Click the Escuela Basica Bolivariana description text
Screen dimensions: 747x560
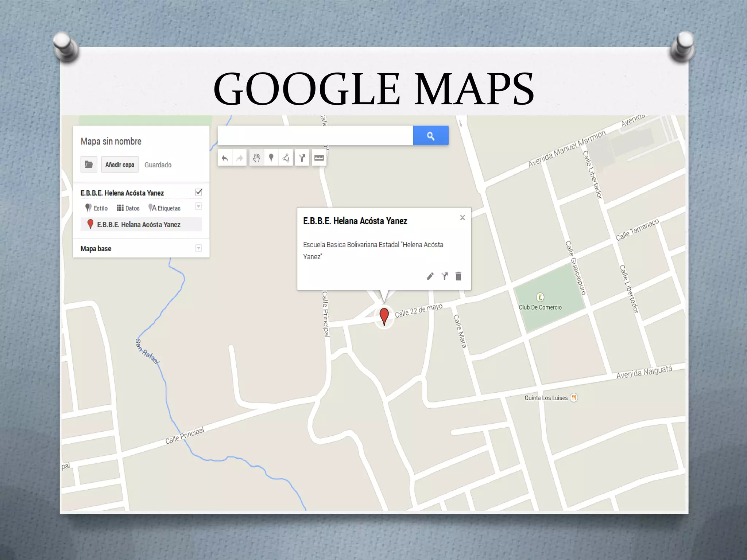(x=373, y=250)
